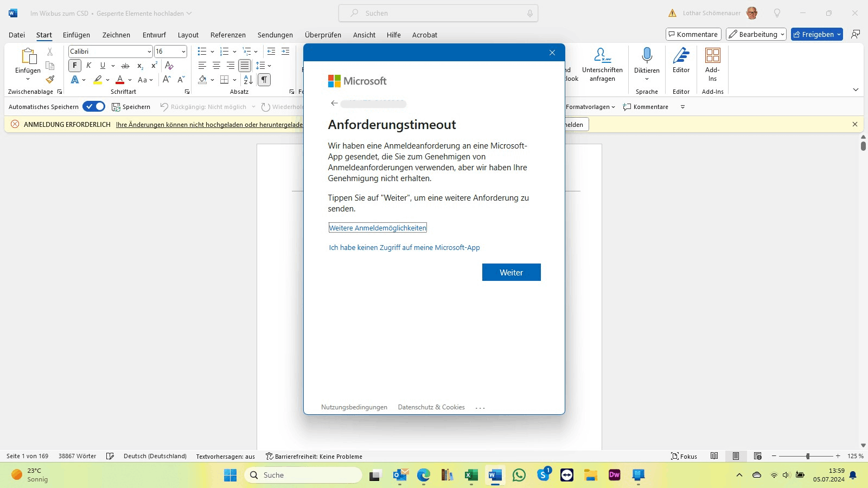Clear all formatting icon
The image size is (868, 488).
coord(169,66)
